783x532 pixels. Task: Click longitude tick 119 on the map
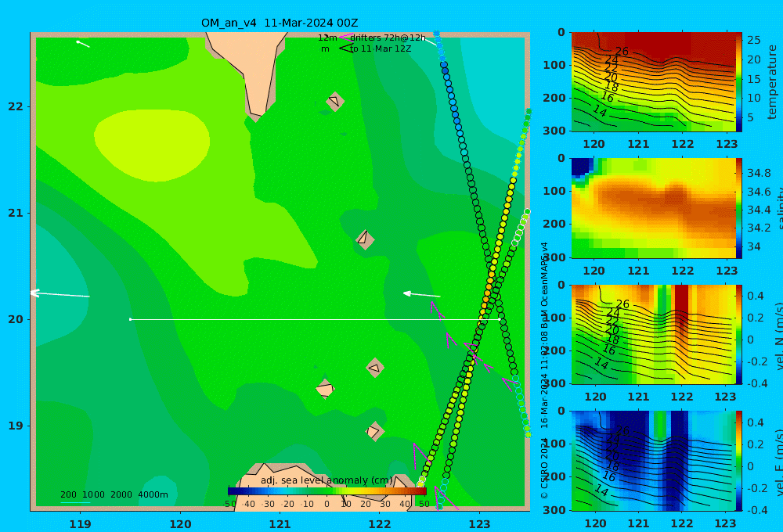[80, 524]
